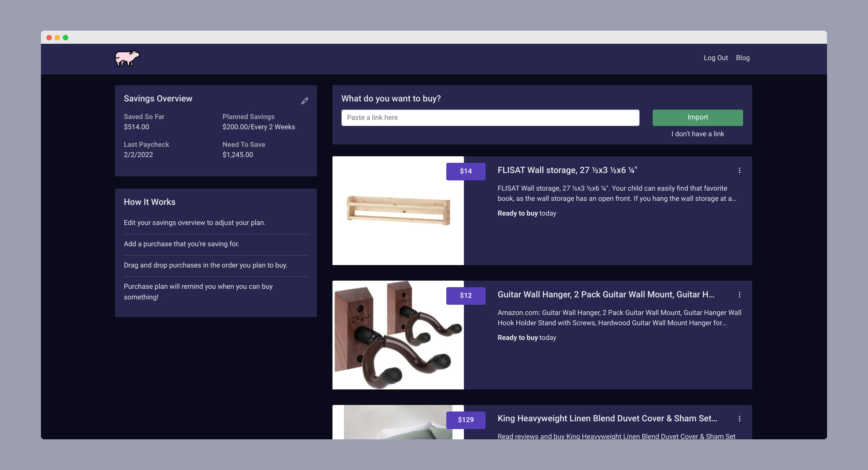Open the kebab menu on FLISAT Wall storage card

(740, 171)
